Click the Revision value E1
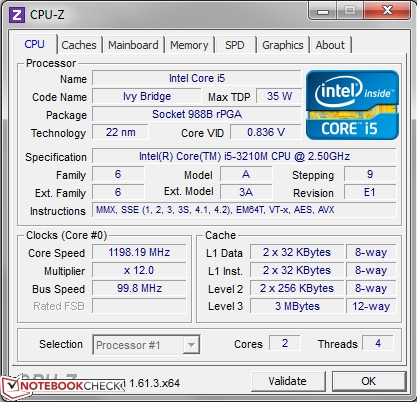Viewport: 417px width, 402px height. pyautogui.click(x=370, y=192)
